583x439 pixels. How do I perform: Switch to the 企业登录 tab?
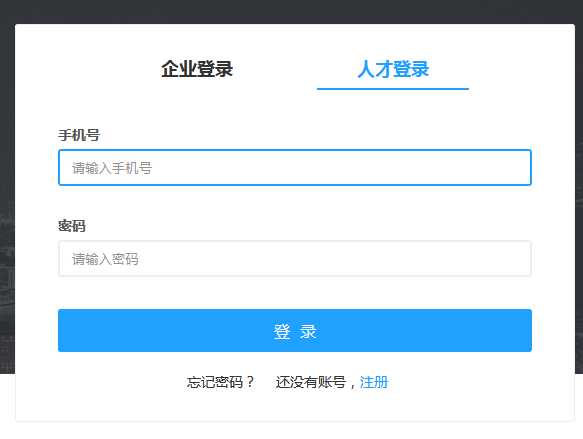coord(197,69)
